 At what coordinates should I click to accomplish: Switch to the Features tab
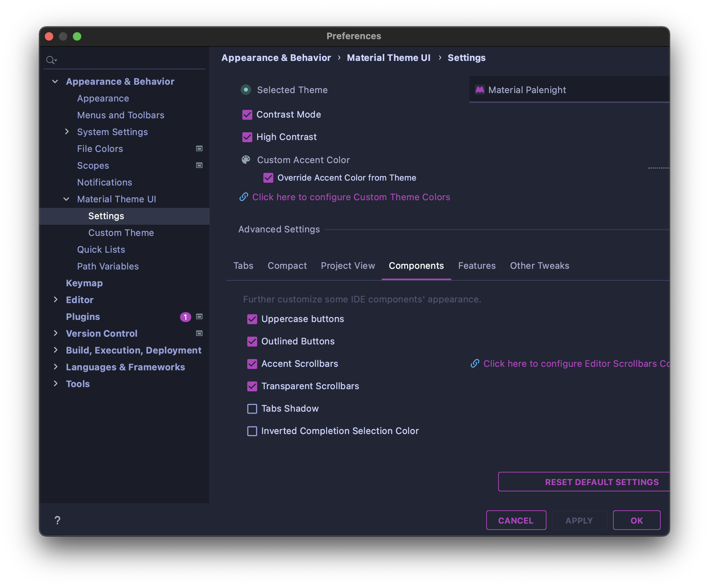tap(477, 266)
